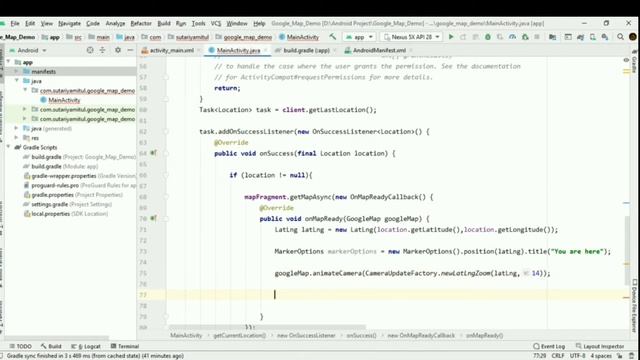Screen dimensions: 640x360
Task: Open the AVD Manager icon
Action: pos(593,37)
